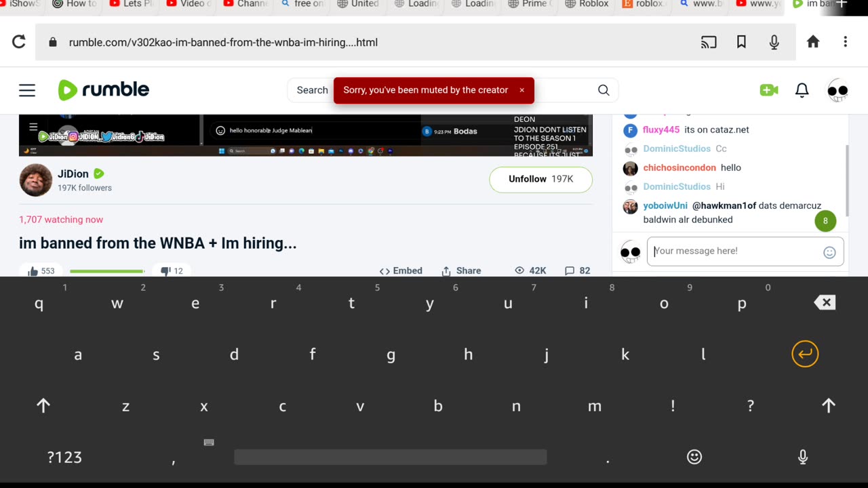Reload the page with the refresh icon
Viewport: 868px width, 488px height.
tap(19, 42)
